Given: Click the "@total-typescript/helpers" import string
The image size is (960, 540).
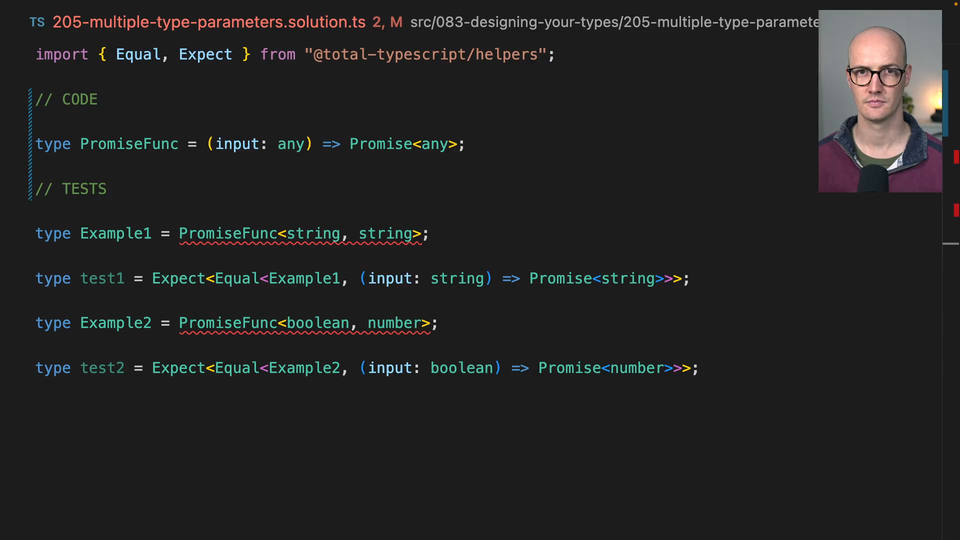Looking at the screenshot, I should pyautogui.click(x=425, y=55).
